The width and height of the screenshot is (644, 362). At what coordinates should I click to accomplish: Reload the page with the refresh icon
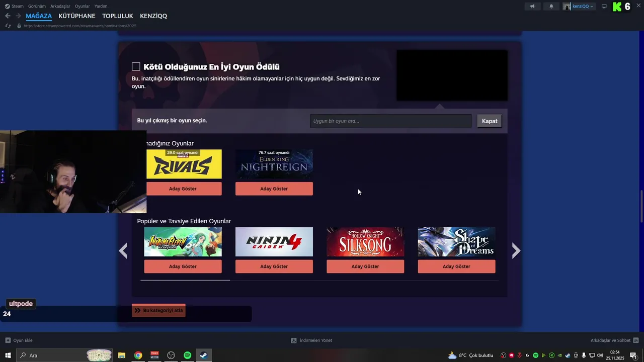coord(8,26)
